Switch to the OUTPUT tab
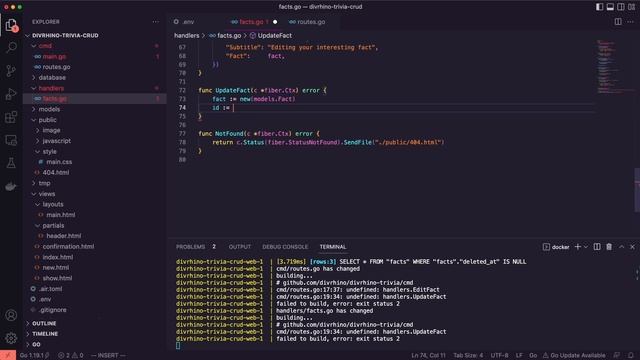Image resolution: width=640 pixels, height=360 pixels. (x=240, y=247)
